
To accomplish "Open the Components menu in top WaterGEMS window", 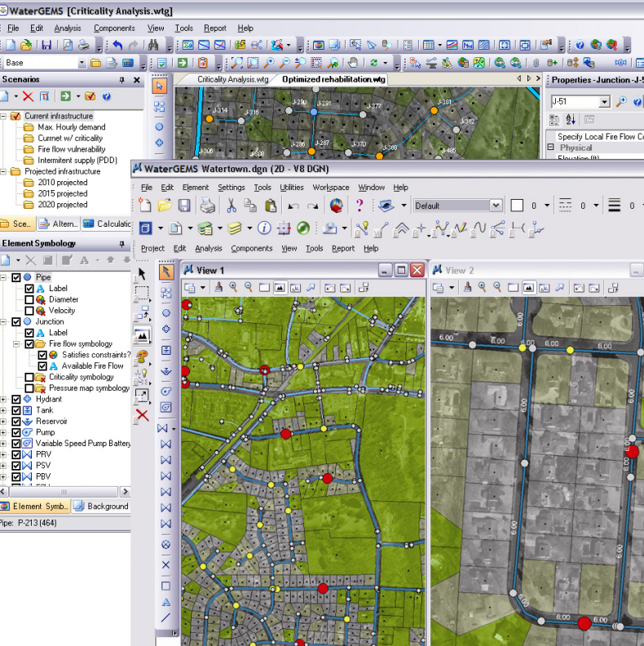I will coord(114,28).
